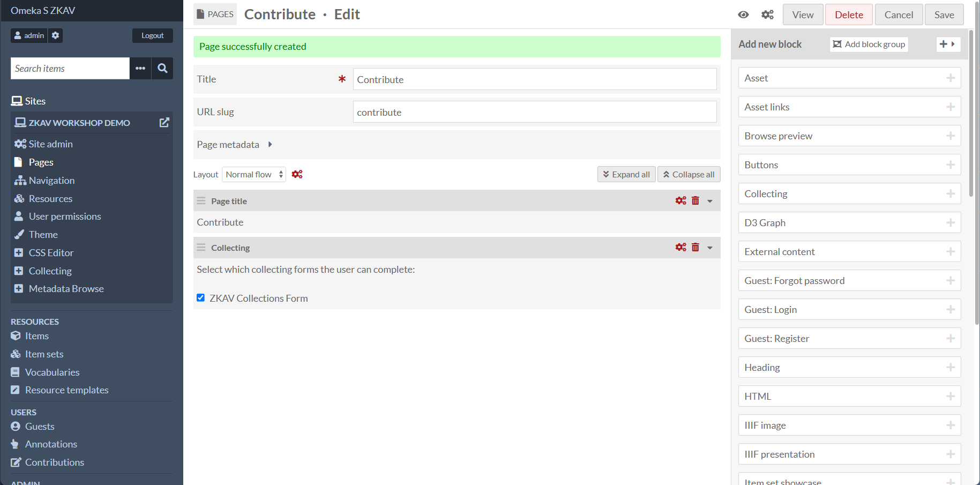Image resolution: width=980 pixels, height=485 pixels.
Task: Add an External content block via plus
Action: point(951,251)
